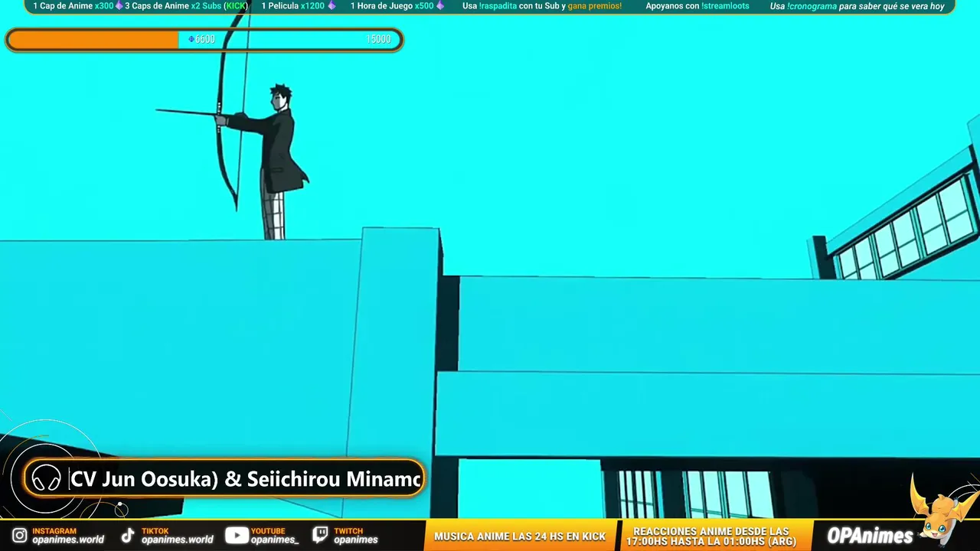
Task: Click the TikTok handle opanimes.world
Action: click(x=178, y=540)
